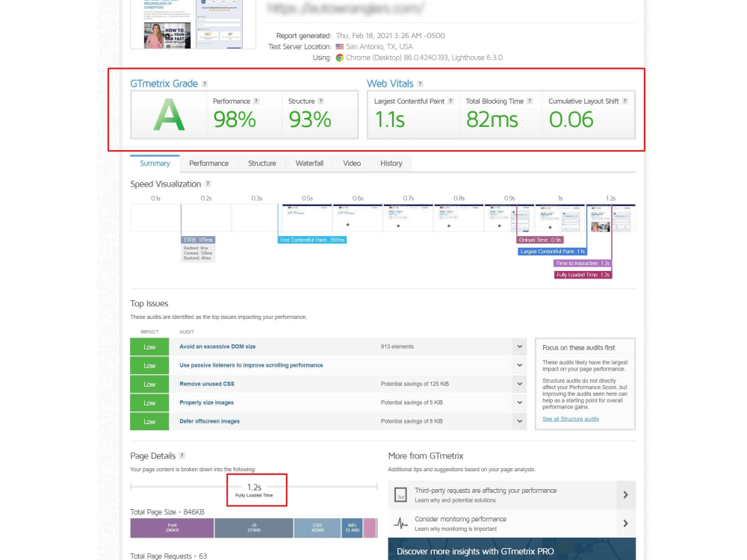This screenshot has width=747, height=560.
Task: Open 'Defer offscreen images' link
Action: (210, 421)
